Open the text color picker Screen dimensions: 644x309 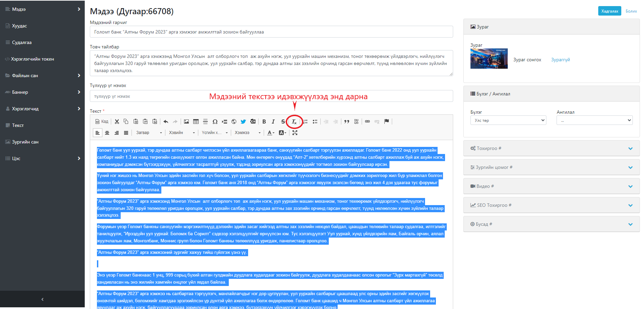[270, 133]
